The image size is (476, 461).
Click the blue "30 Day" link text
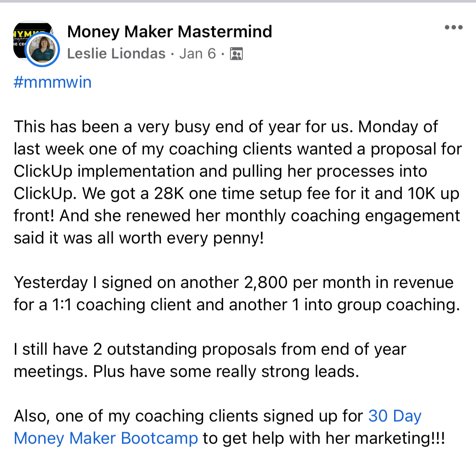point(395,416)
